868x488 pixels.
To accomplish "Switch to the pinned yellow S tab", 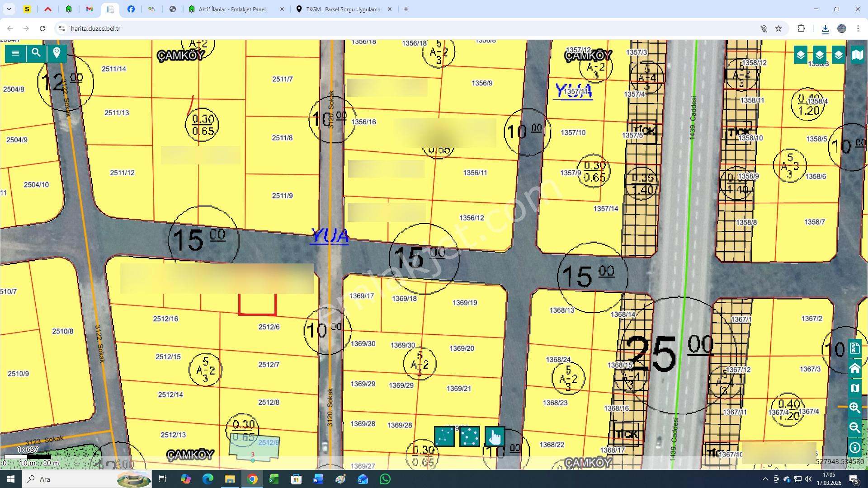I will [x=27, y=9].
